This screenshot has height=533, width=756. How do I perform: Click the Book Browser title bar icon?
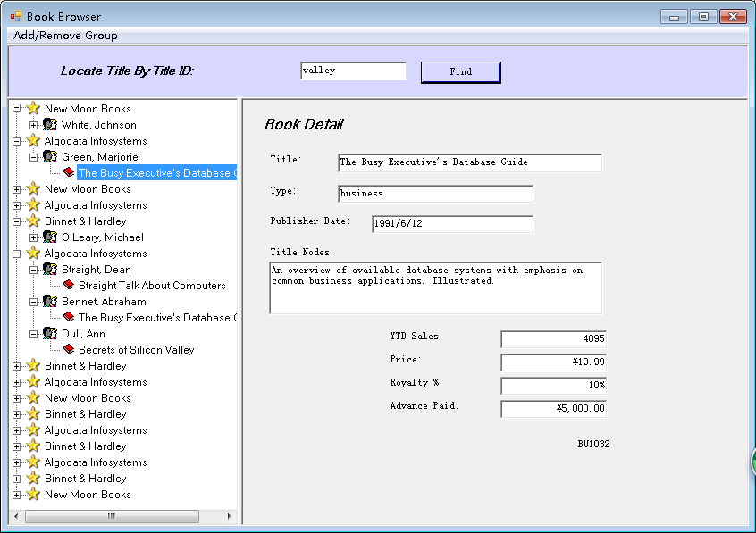(x=16, y=16)
